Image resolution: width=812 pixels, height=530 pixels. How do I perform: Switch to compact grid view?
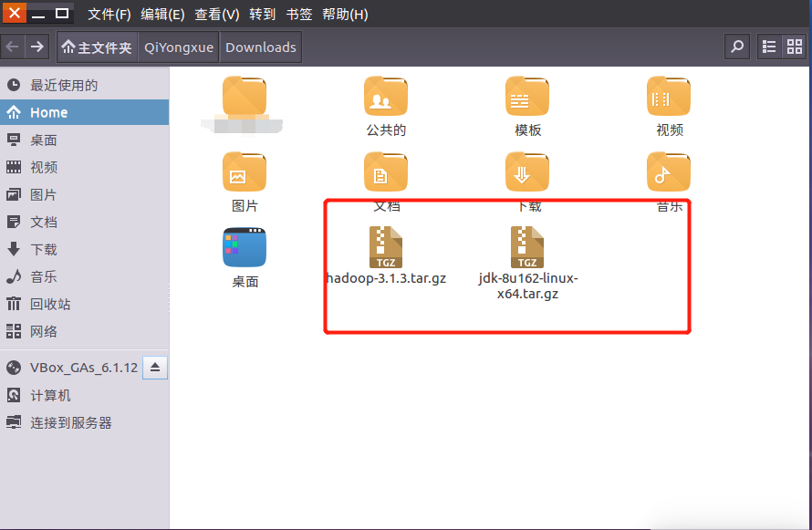point(795,46)
